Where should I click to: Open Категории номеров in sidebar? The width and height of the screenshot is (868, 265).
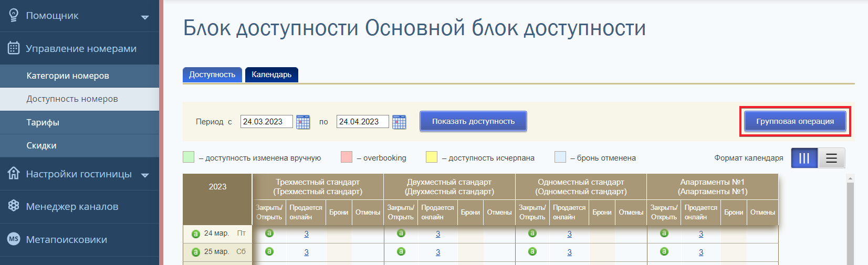(x=79, y=76)
